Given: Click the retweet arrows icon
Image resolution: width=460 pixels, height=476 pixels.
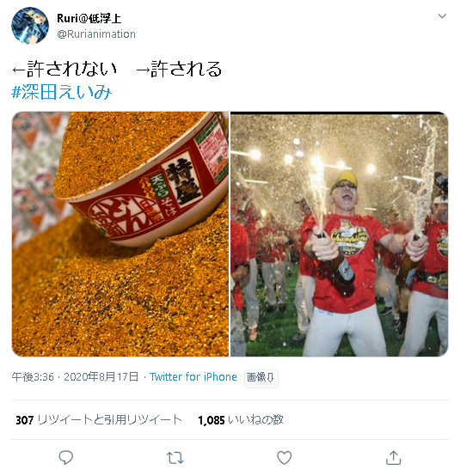Looking at the screenshot, I should click(175, 457).
